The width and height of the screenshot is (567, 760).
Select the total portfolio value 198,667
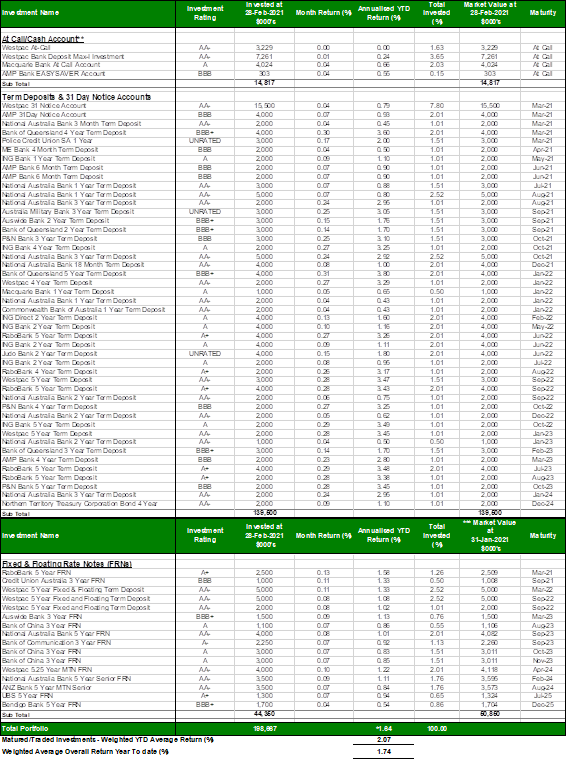(265, 729)
